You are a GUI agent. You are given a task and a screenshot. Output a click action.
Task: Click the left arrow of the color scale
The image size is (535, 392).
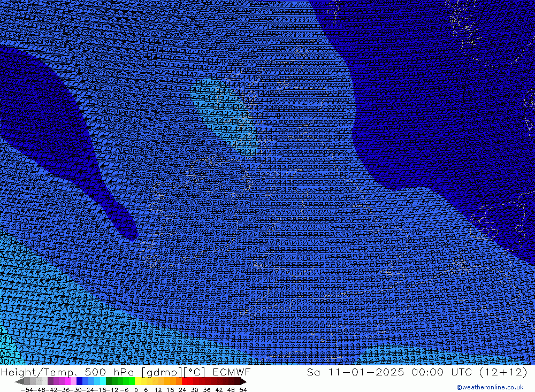click(x=19, y=381)
